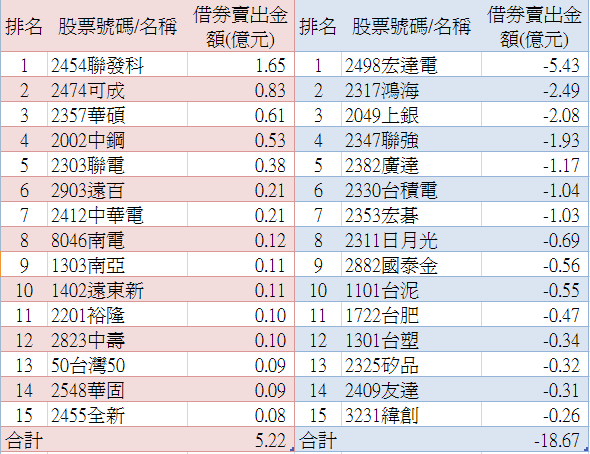The image size is (590, 454).
Task: Select the 2311日月光 cell
Action: click(411, 240)
